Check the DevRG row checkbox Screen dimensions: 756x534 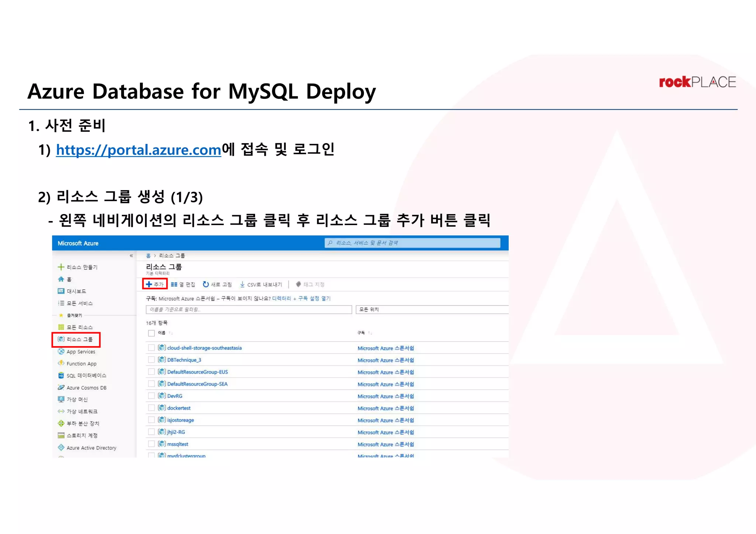151,396
